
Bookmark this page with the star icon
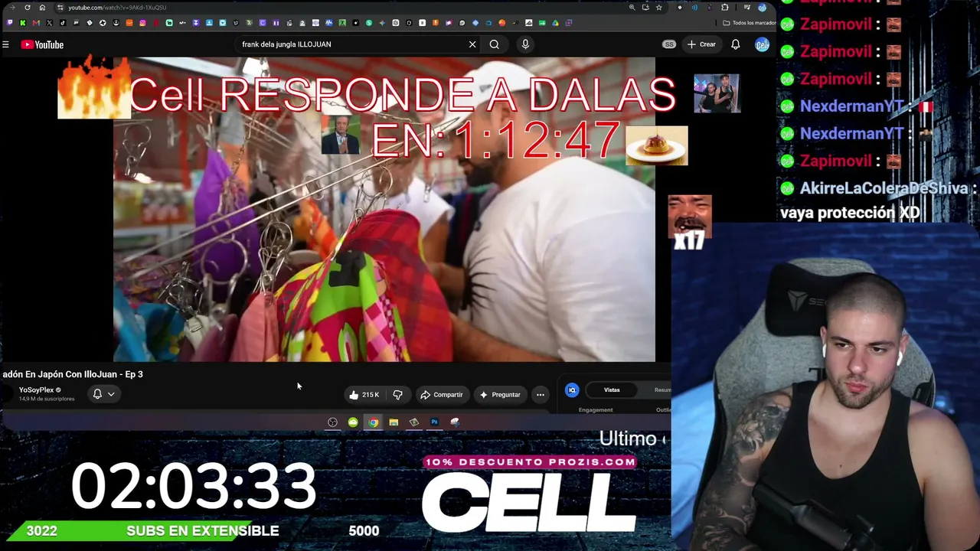[658, 8]
